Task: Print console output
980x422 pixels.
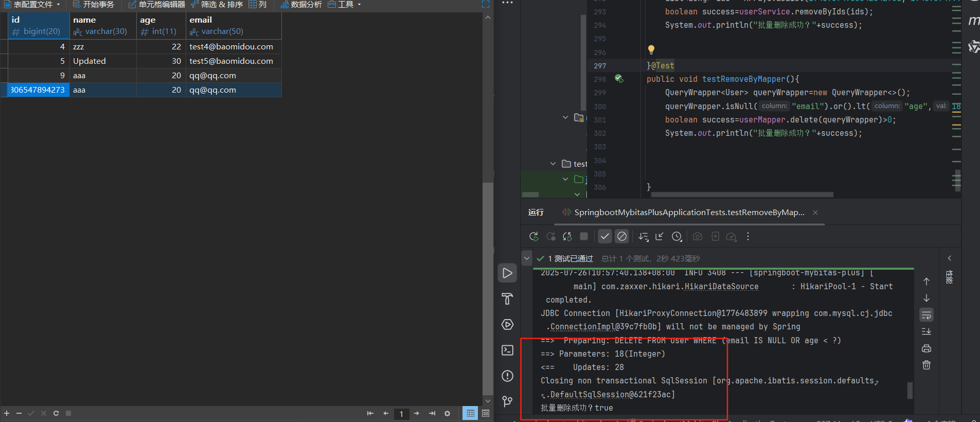Action: pyautogui.click(x=926, y=348)
